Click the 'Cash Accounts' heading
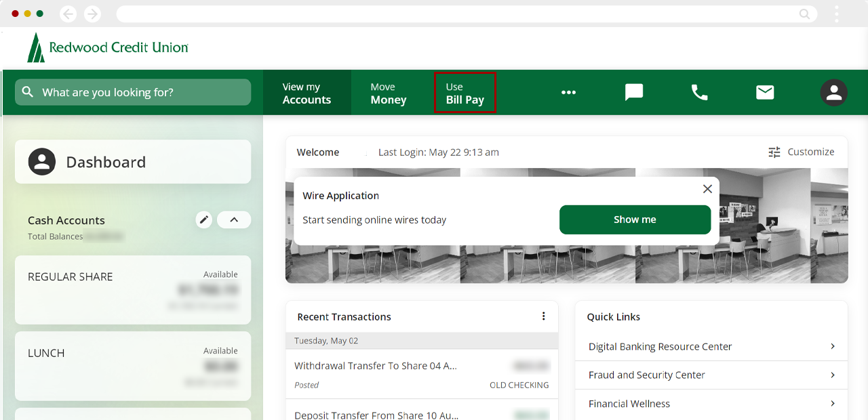The image size is (868, 420). tap(66, 220)
